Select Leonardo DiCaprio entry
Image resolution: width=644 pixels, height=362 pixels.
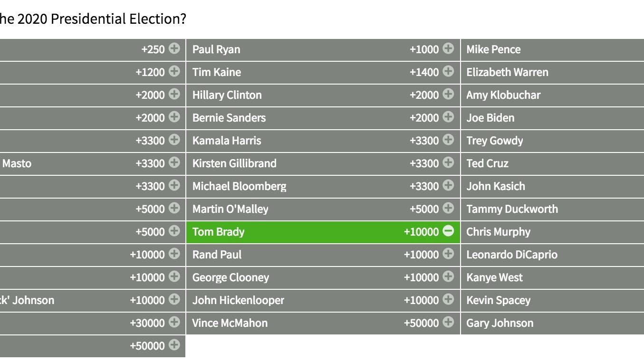(512, 255)
